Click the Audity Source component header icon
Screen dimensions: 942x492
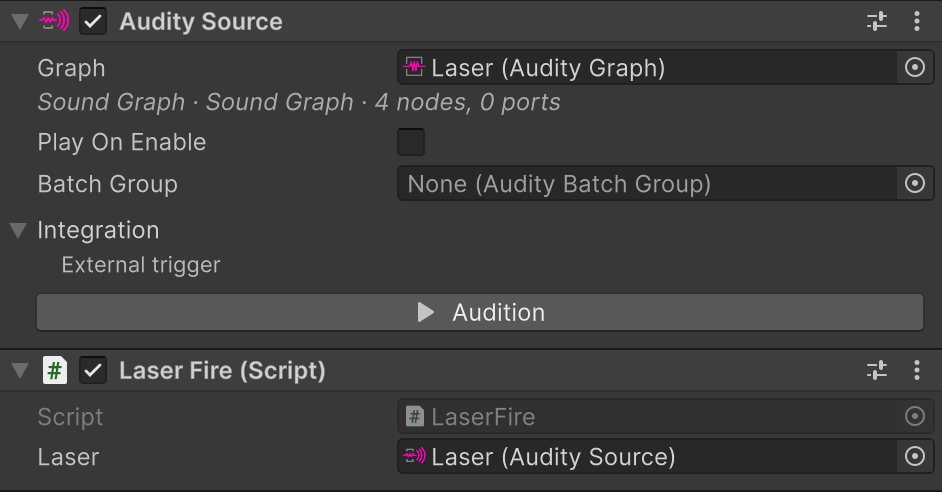pos(54,21)
